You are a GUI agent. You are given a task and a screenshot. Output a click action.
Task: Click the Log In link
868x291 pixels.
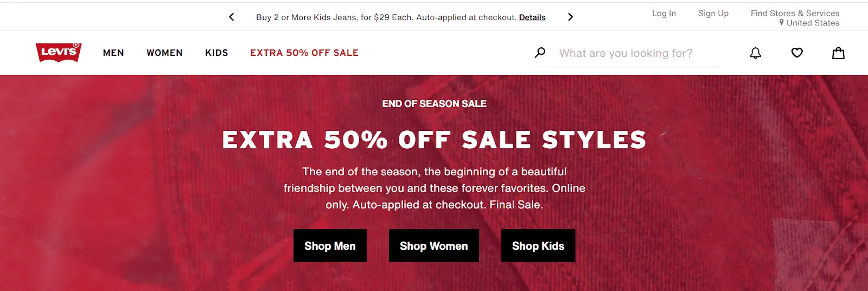click(x=664, y=13)
